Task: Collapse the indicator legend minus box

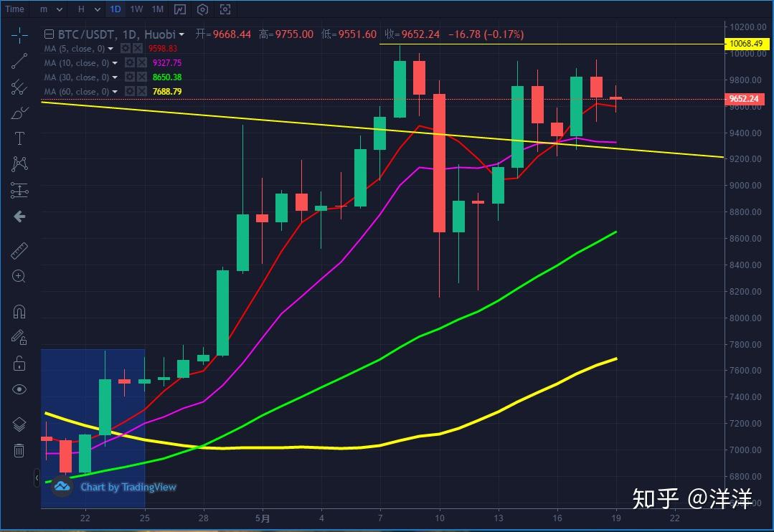Action: tap(49, 34)
